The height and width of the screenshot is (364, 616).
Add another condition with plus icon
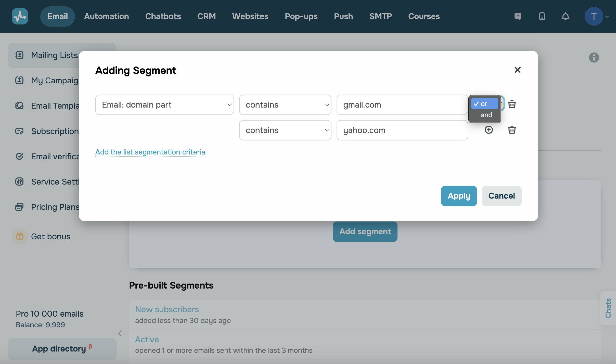pyautogui.click(x=489, y=130)
